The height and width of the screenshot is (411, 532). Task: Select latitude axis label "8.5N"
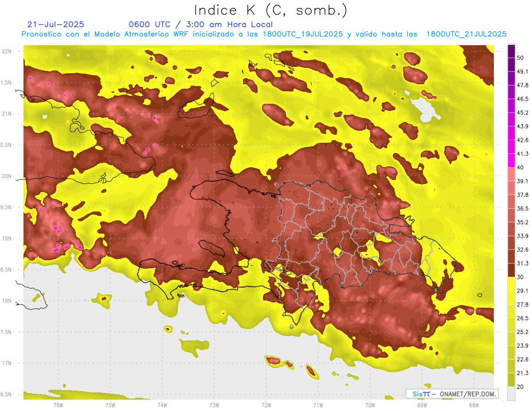click(x=7, y=270)
